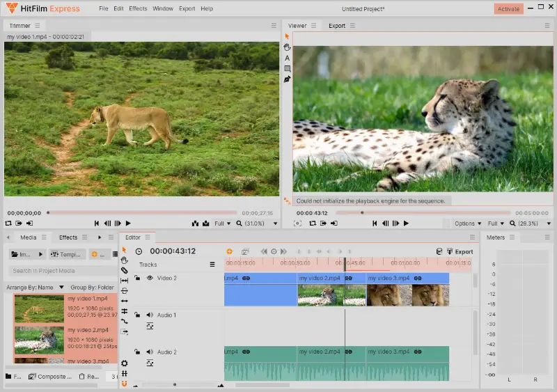The height and width of the screenshot is (392, 557).
Task: Lock the Video 2 track
Action: pos(137,278)
